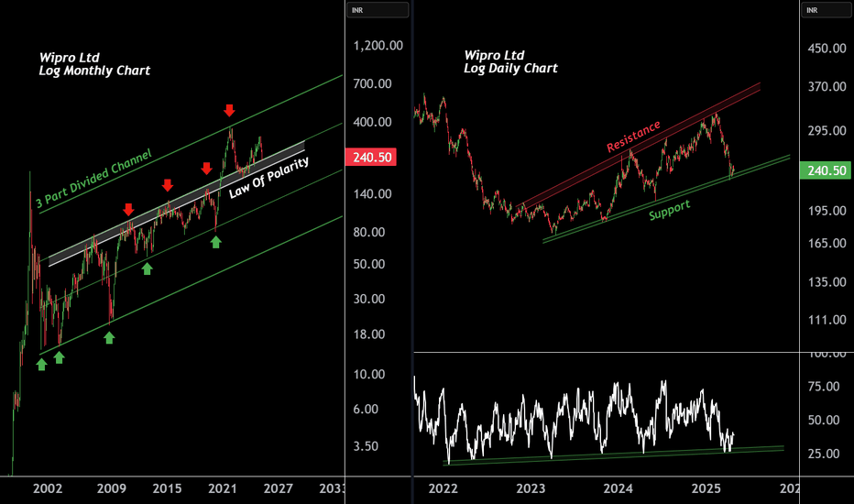Open INR currency selector on daily chart
The width and height of the screenshot is (854, 504).
pyautogui.click(x=827, y=10)
